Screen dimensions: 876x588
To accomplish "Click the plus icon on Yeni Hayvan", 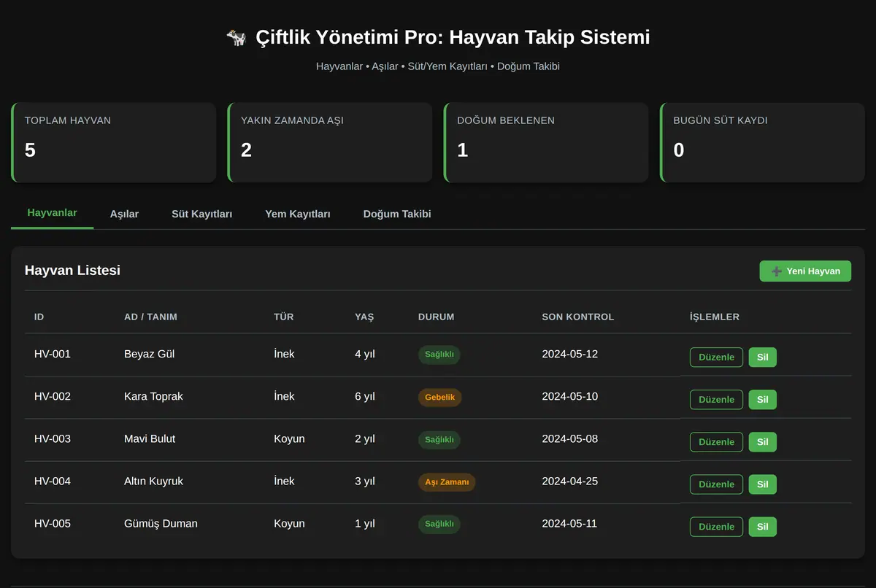I will [x=777, y=271].
